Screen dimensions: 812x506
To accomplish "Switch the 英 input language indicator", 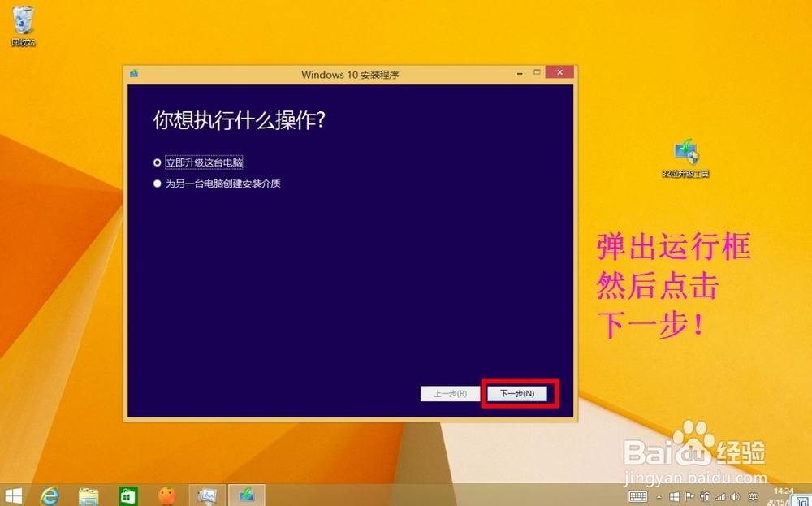I will tap(753, 497).
